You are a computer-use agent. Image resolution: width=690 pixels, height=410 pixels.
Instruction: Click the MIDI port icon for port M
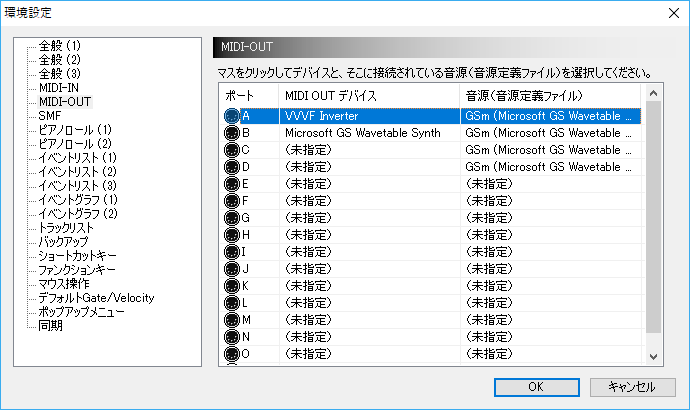click(x=231, y=320)
